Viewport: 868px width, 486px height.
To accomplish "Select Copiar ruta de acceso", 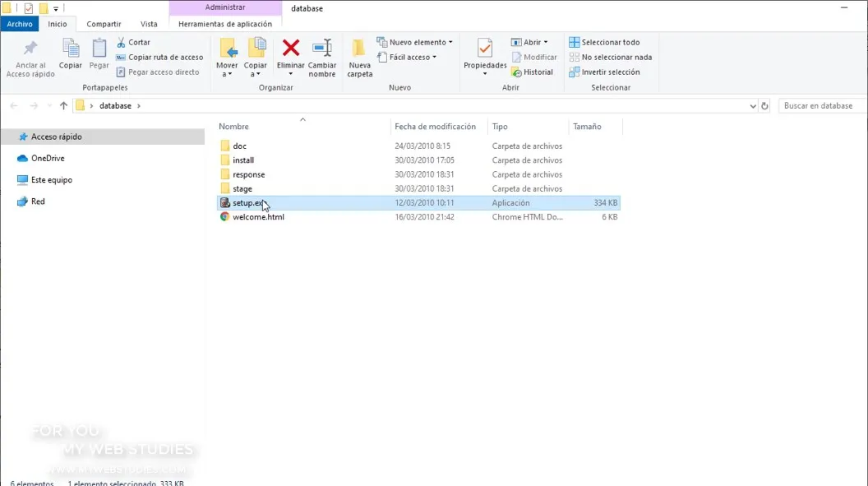I will [x=159, y=57].
